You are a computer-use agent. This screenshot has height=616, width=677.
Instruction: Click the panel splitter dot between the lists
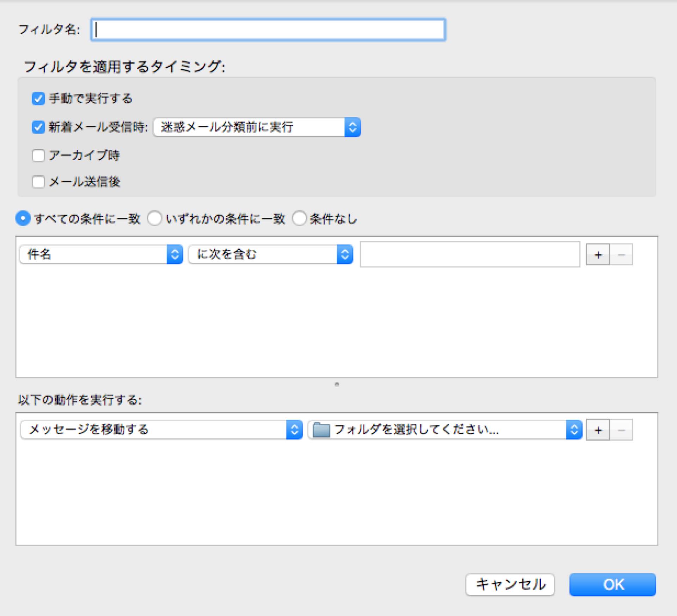pyautogui.click(x=337, y=384)
